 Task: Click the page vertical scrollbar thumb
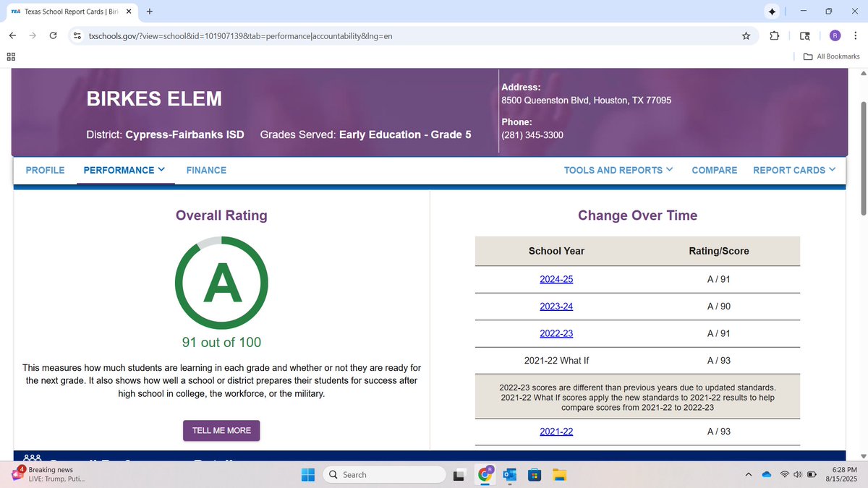pos(862,159)
